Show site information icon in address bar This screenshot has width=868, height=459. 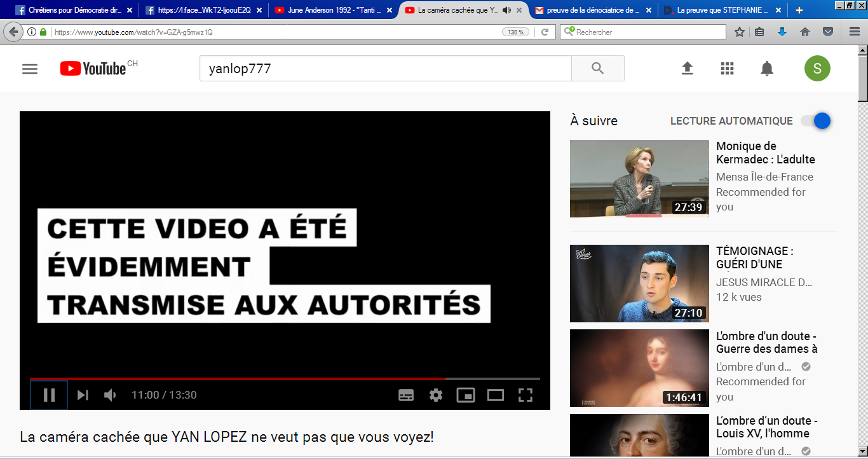(32, 32)
